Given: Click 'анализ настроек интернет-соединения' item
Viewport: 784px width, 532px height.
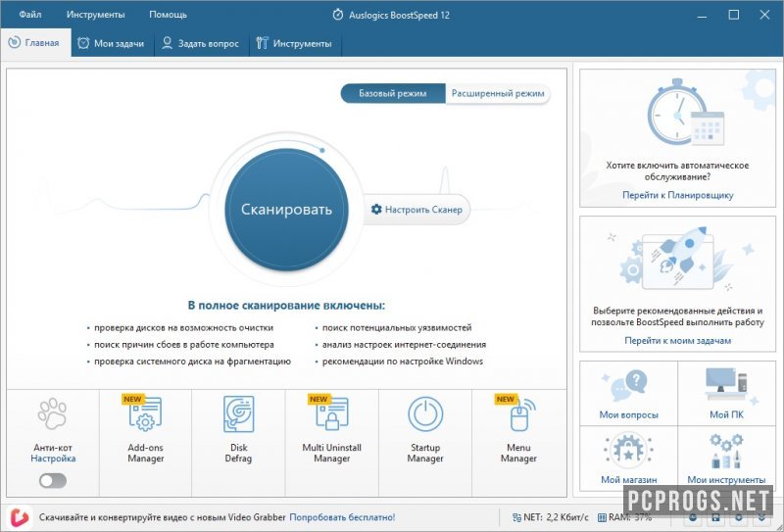Looking at the screenshot, I should (404, 345).
